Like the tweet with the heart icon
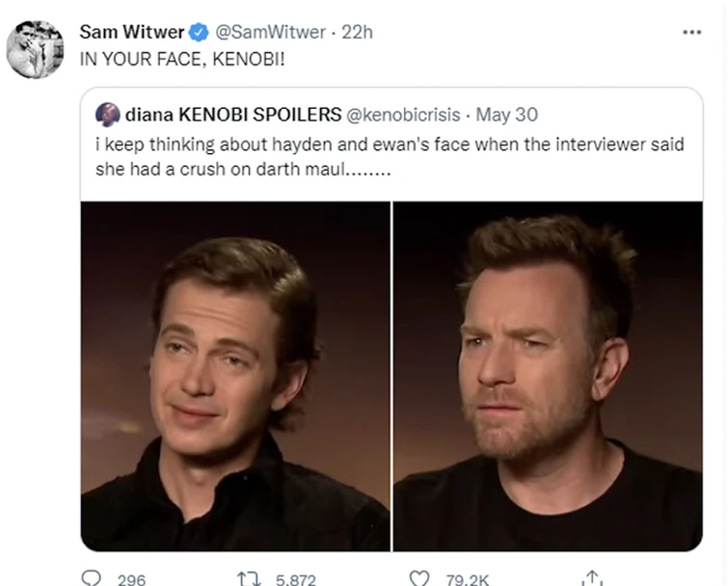 [418, 577]
